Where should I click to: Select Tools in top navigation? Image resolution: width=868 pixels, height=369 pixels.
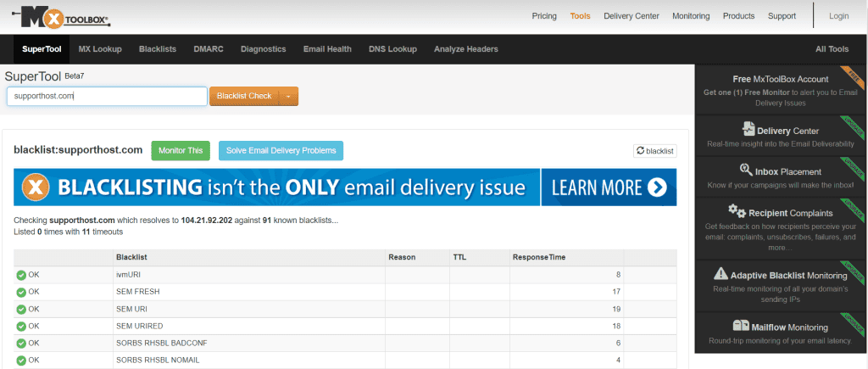pos(580,16)
